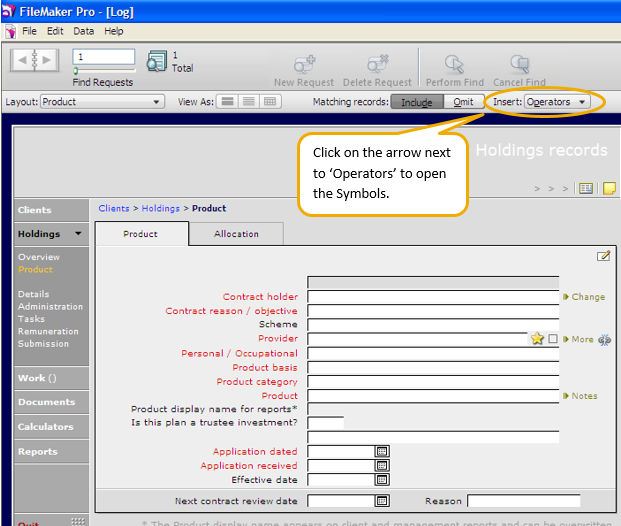Click the yellow sticky note icon
Viewport: 621px width, 526px height.
pyautogui.click(x=609, y=188)
